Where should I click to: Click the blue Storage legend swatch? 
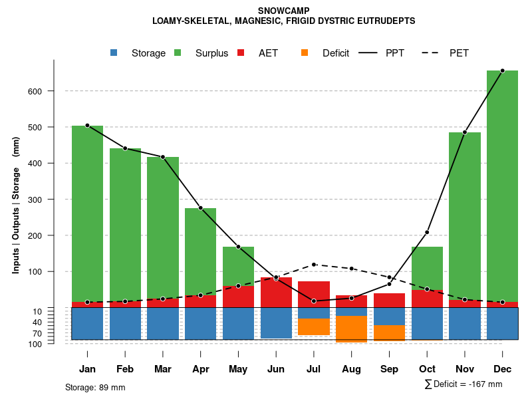115,53
